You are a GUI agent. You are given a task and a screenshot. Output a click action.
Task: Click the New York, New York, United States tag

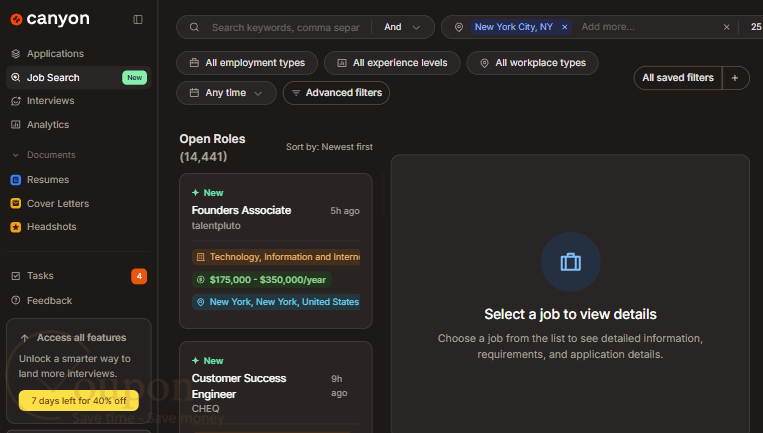pyautogui.click(x=276, y=302)
